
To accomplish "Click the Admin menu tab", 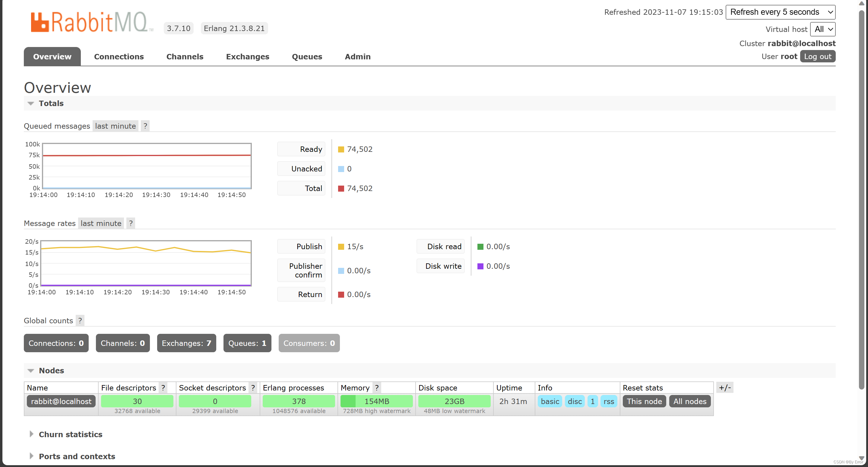I will 357,56.
